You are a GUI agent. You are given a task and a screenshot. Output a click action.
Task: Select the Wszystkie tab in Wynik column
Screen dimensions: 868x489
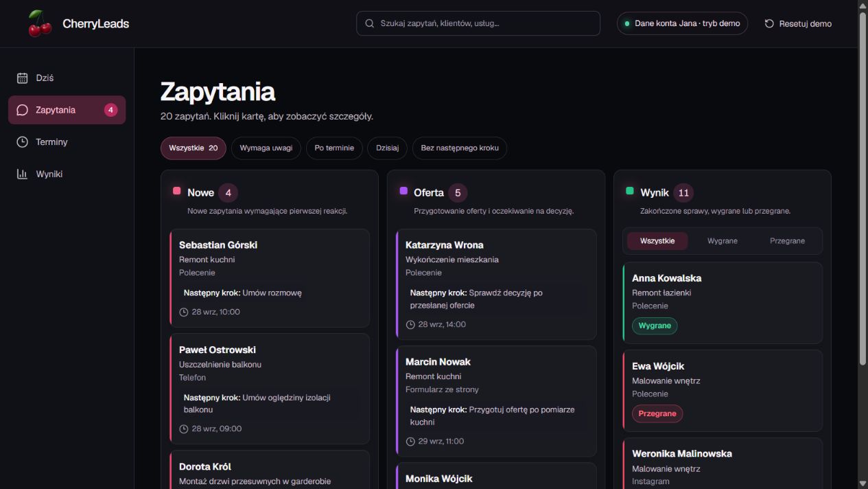point(657,241)
